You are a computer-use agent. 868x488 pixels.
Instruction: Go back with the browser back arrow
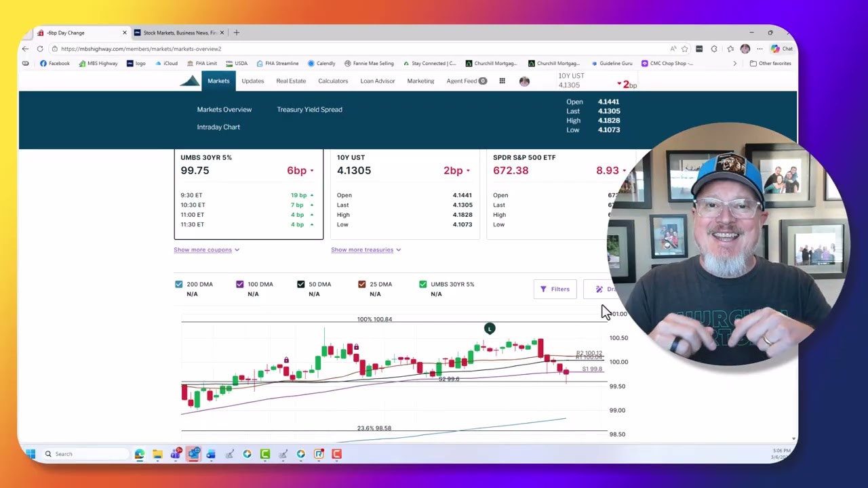click(25, 49)
